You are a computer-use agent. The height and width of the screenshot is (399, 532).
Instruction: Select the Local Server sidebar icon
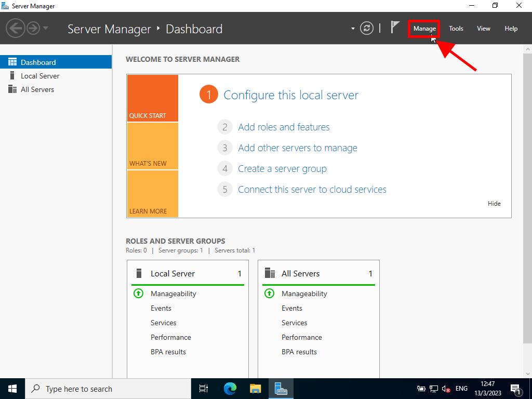coord(12,76)
